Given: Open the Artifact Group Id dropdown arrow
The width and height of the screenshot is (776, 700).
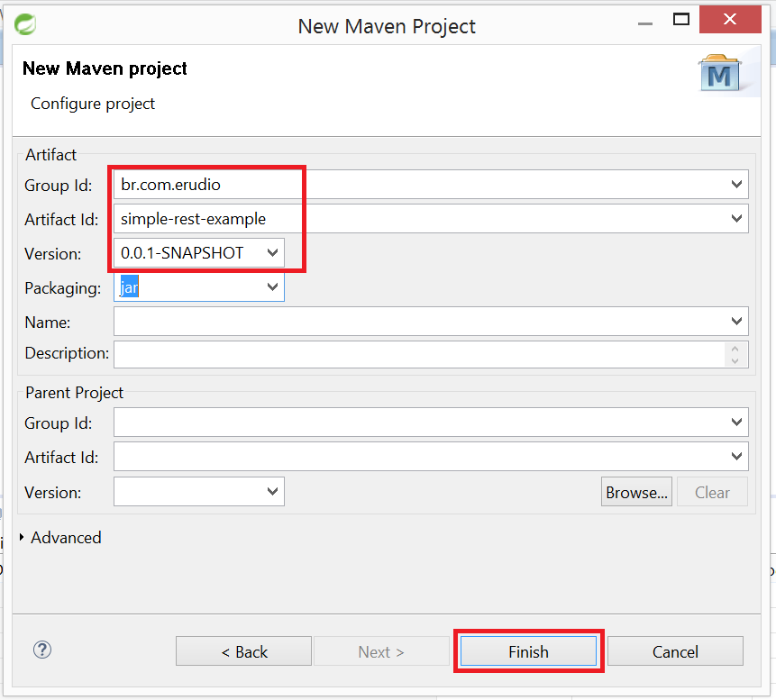Looking at the screenshot, I should pyautogui.click(x=737, y=185).
